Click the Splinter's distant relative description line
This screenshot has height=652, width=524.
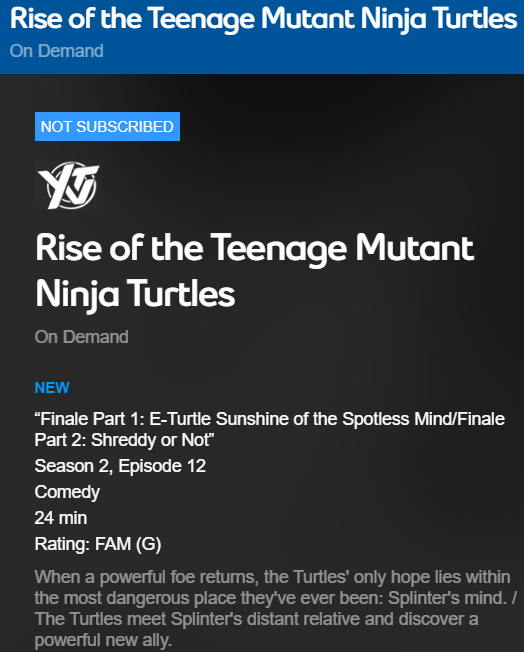point(257,619)
